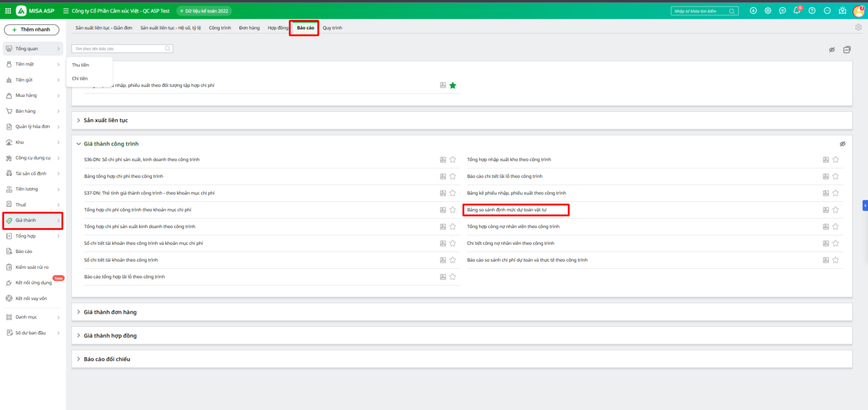Click the Thêm nhanh button
Image resolution: width=868 pixels, height=410 pixels.
click(31, 29)
